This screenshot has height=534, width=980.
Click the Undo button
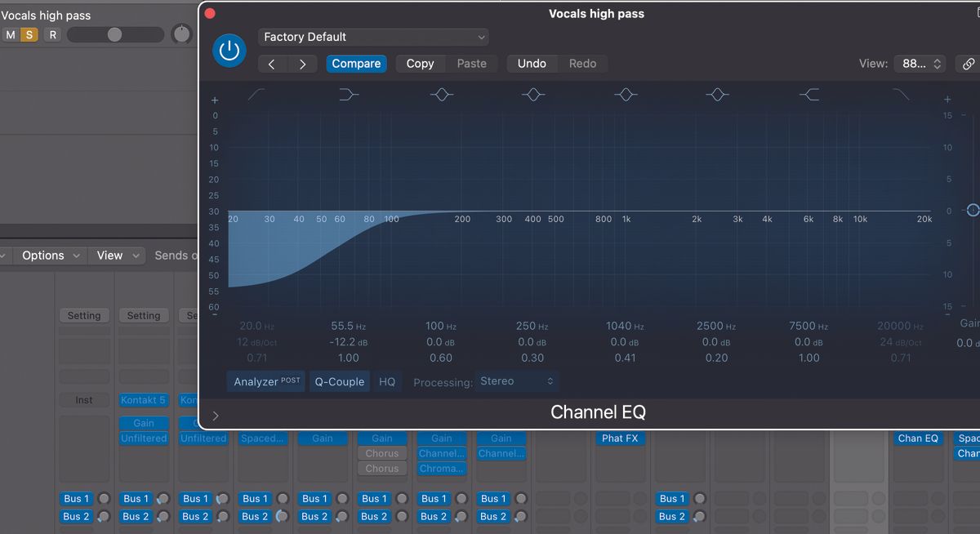pyautogui.click(x=532, y=63)
